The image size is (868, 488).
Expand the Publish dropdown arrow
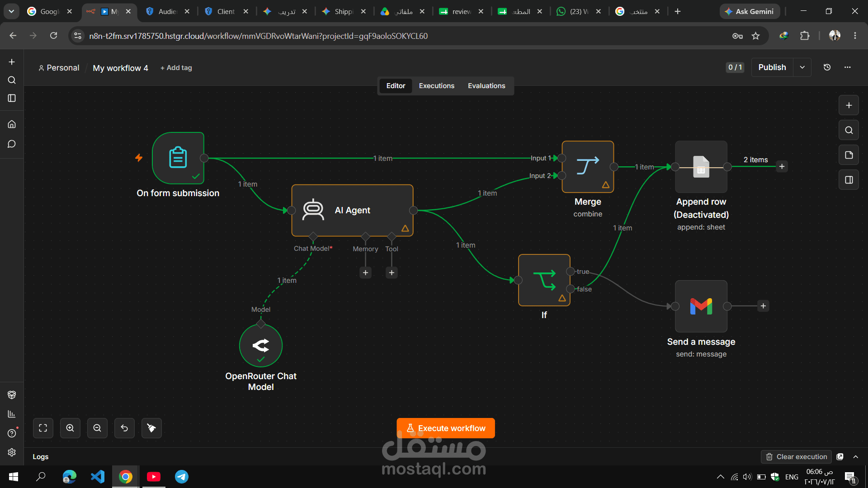pos(802,67)
